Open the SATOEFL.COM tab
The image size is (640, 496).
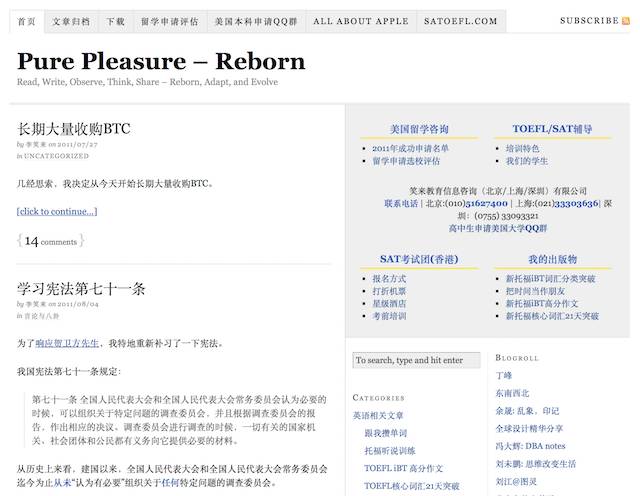tap(460, 20)
